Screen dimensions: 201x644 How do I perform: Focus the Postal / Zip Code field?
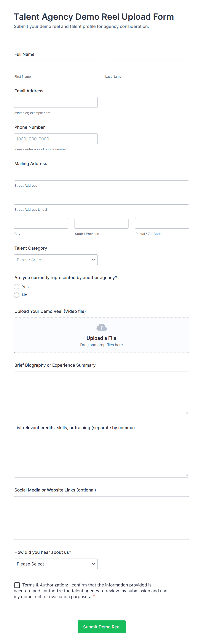[x=162, y=223]
